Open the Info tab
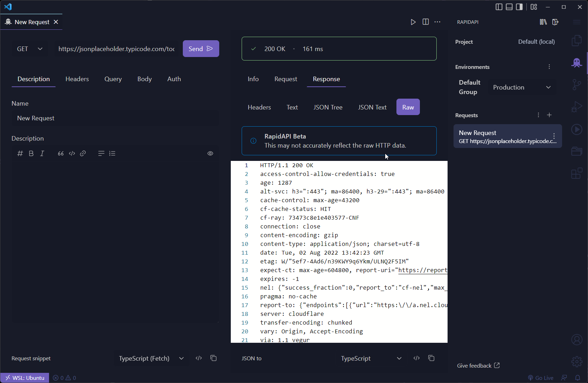This screenshot has width=588, height=383. coord(253,79)
